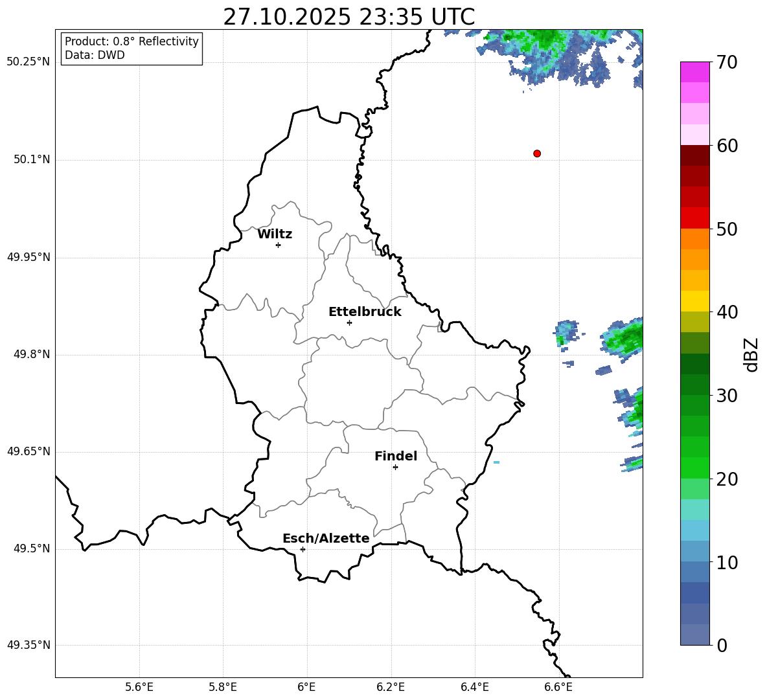Viewport: 767px width, 700px height.
Task: Click the Wiltz label
Action: pyautogui.click(x=275, y=234)
